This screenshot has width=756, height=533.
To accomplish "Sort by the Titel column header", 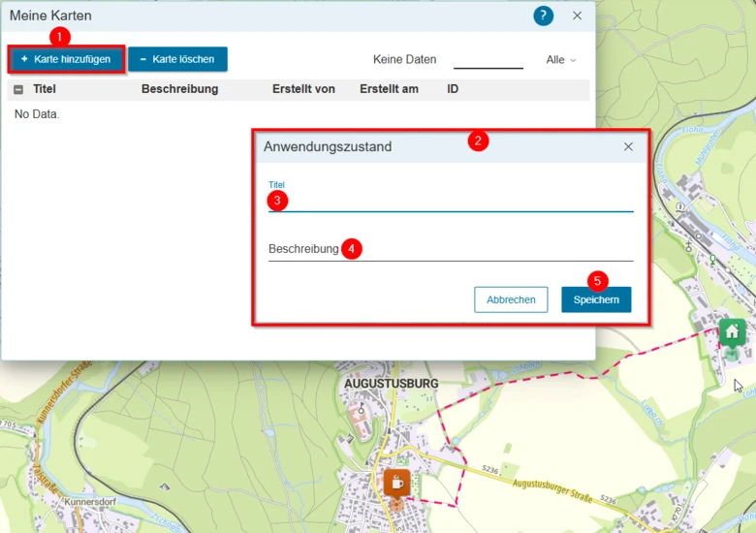I will [x=45, y=89].
